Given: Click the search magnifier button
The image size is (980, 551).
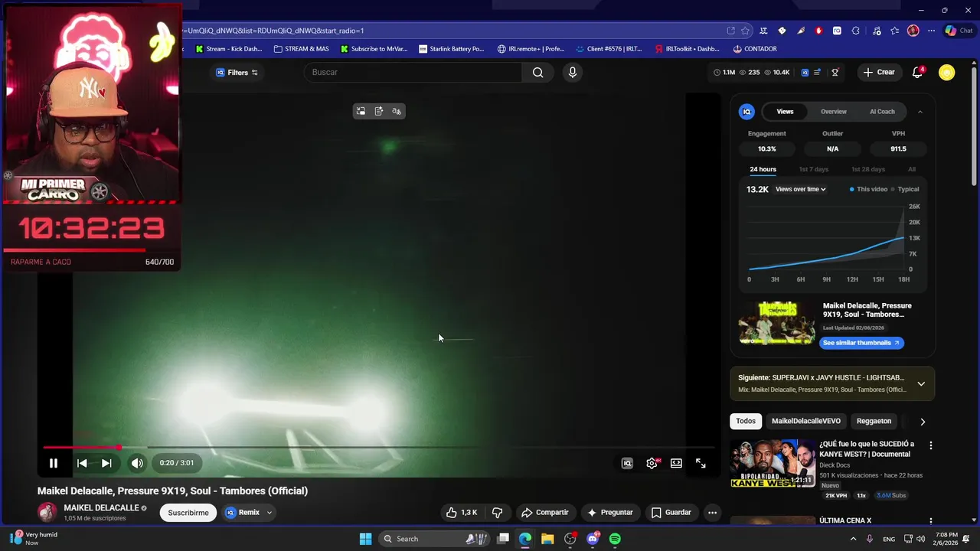Looking at the screenshot, I should (x=538, y=72).
